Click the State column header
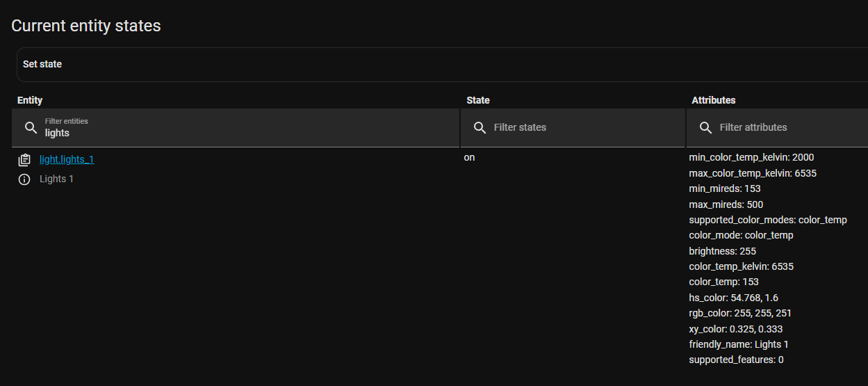The height and width of the screenshot is (386, 868). click(478, 100)
